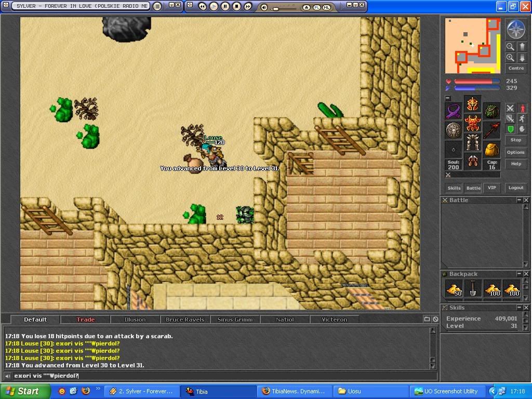Image resolution: width=532 pixels, height=399 pixels.
Task: Click the minimap display
Action: tap(473, 46)
